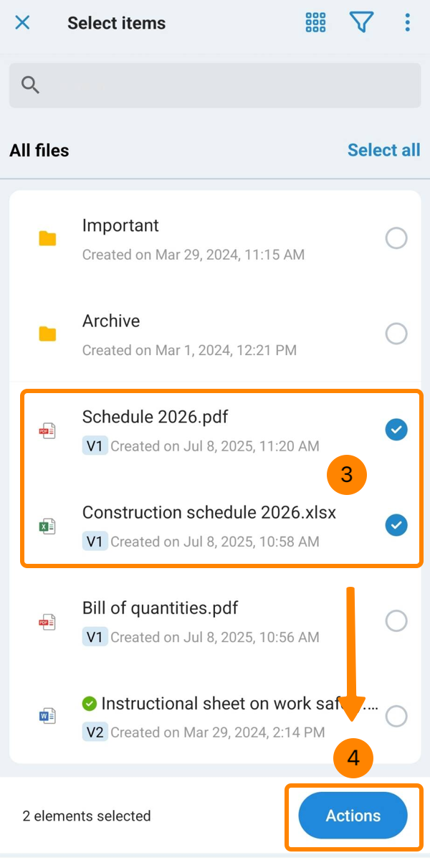Click the Excel icon for Construction schedule

tap(47, 526)
